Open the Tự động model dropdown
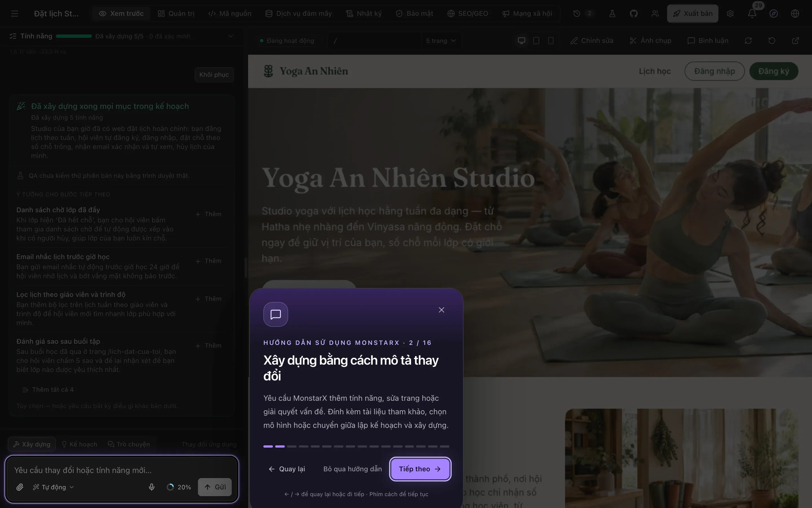The width and height of the screenshot is (812, 508). click(53, 487)
